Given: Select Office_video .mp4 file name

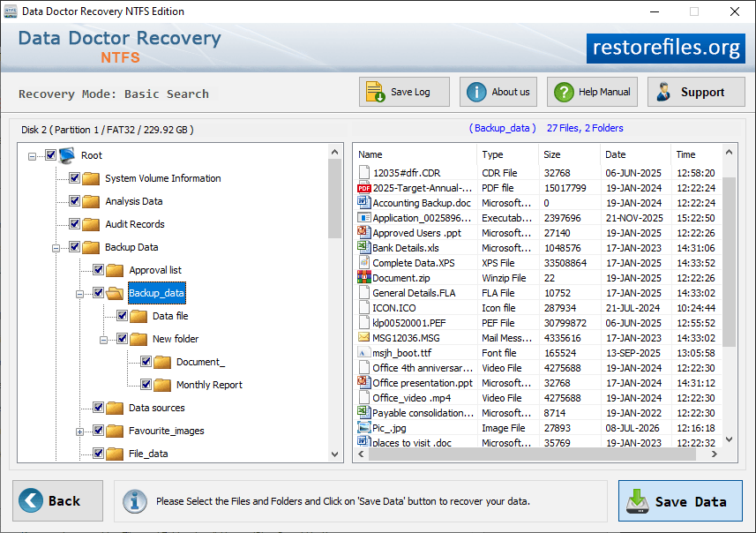Looking at the screenshot, I should tap(412, 398).
